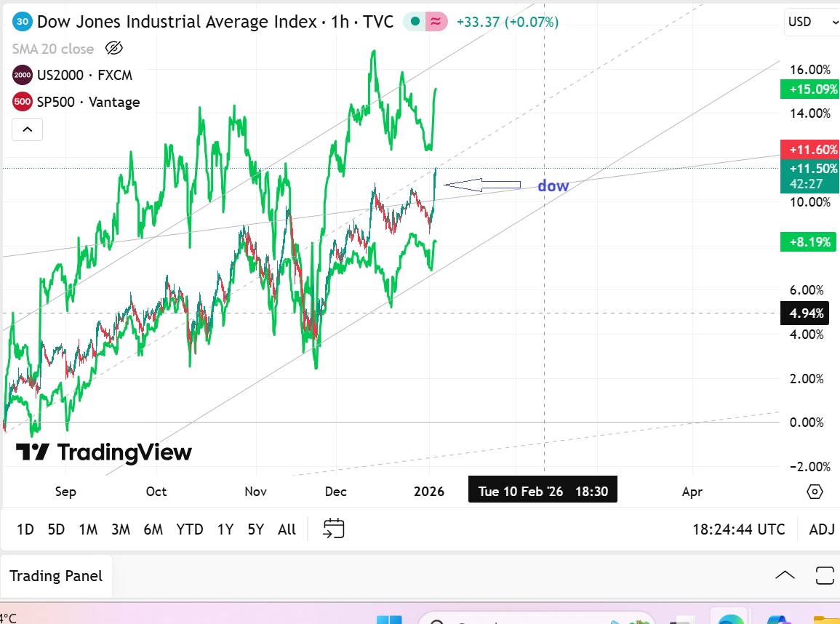Screen dimensions: 840x624
Task: Click the SMA 20 close indicator label
Action: point(53,49)
